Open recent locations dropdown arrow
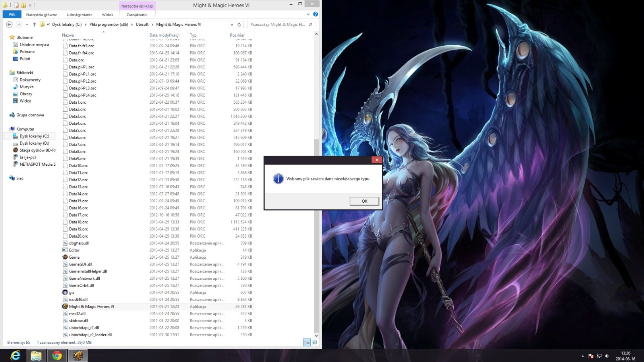This screenshot has width=644, height=362. point(27,25)
